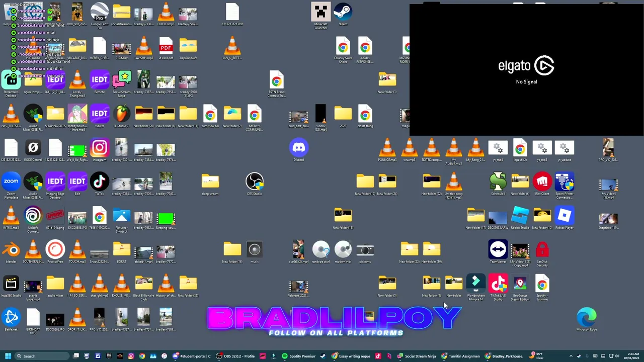
Task: Switch to Social Stream Ninja taskbar item
Action: [416, 356]
